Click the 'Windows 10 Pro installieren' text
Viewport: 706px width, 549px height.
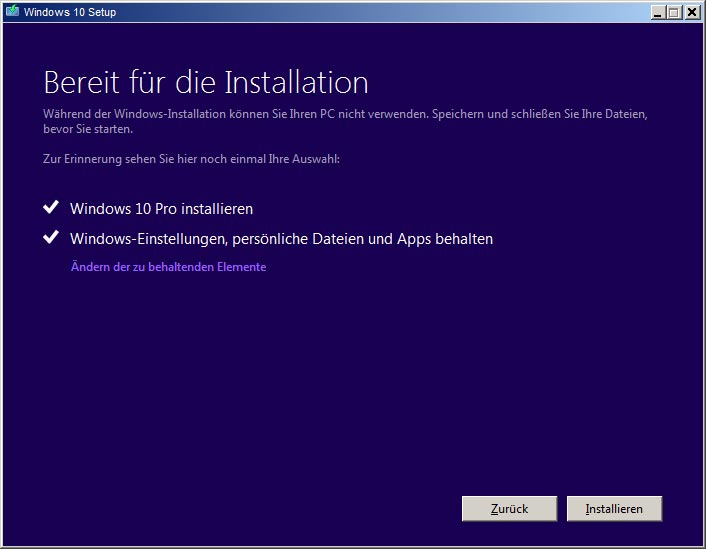pyautogui.click(x=161, y=209)
